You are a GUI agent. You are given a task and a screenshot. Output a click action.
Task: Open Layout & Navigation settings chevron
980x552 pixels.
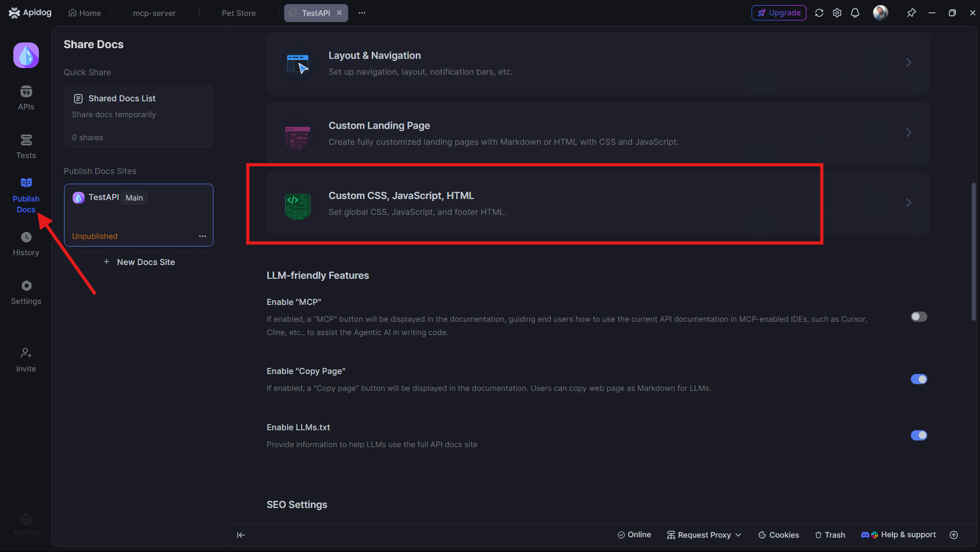click(908, 62)
